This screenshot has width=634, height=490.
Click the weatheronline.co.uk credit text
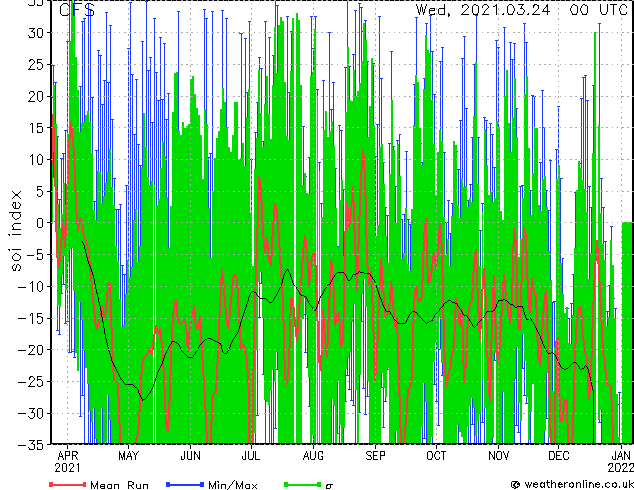(579, 484)
